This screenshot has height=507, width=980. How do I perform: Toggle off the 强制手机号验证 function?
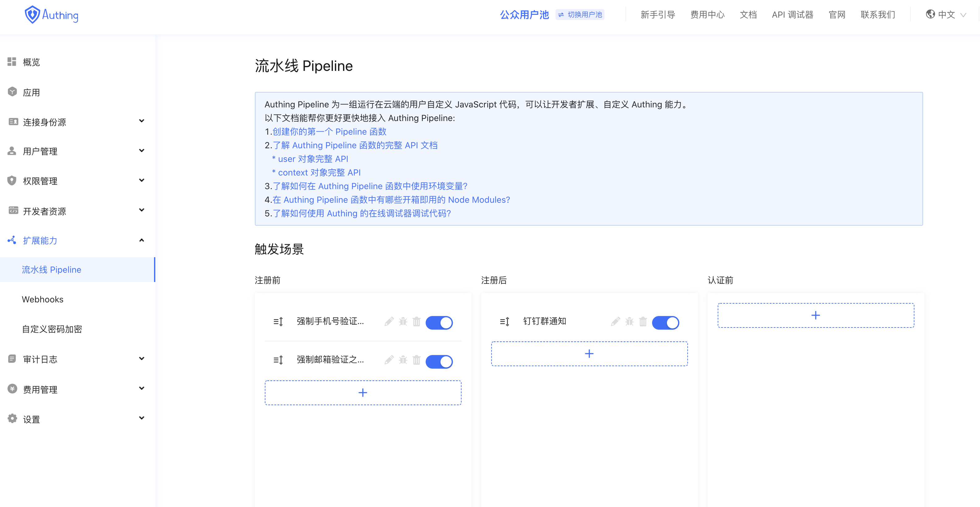point(439,323)
